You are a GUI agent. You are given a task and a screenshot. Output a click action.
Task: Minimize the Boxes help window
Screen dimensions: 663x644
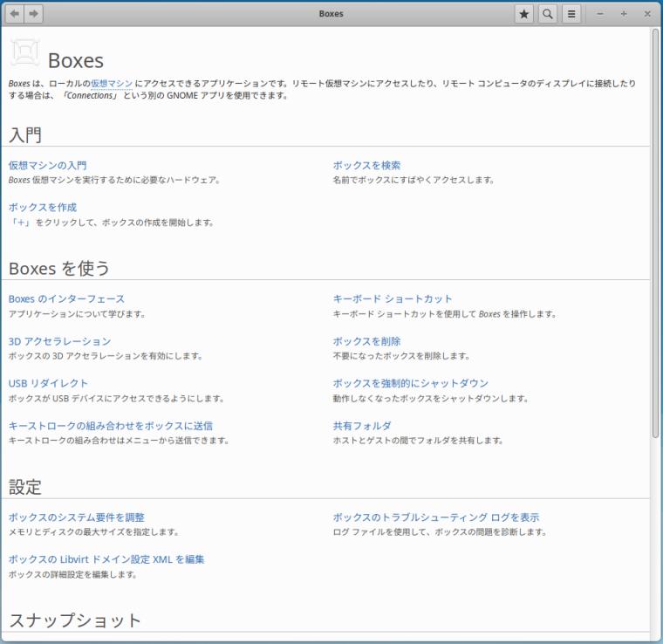point(599,14)
